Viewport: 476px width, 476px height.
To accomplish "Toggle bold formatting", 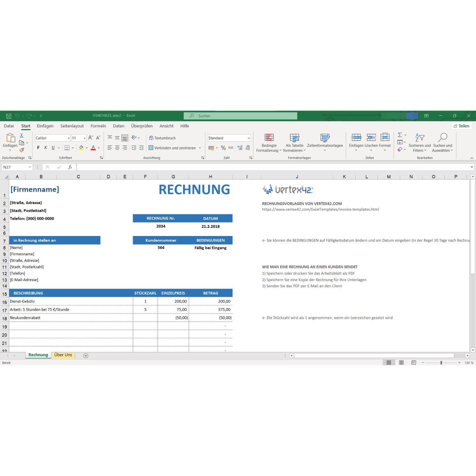I will click(x=38, y=148).
